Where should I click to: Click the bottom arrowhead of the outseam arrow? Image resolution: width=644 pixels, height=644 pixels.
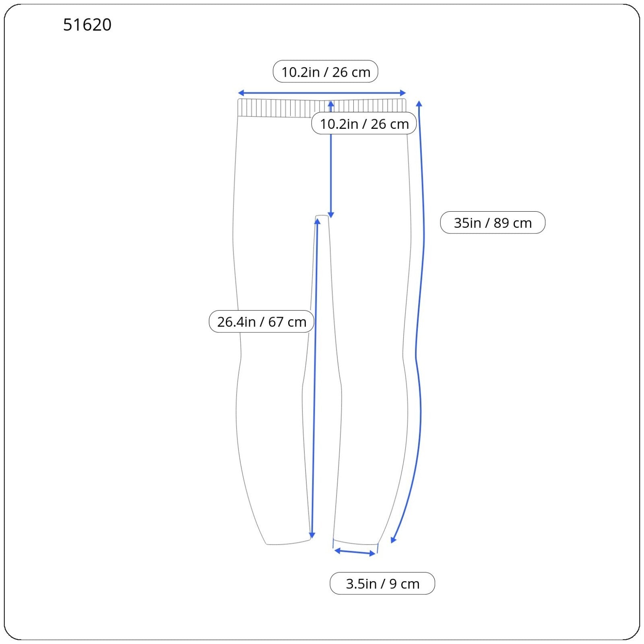pos(393,540)
